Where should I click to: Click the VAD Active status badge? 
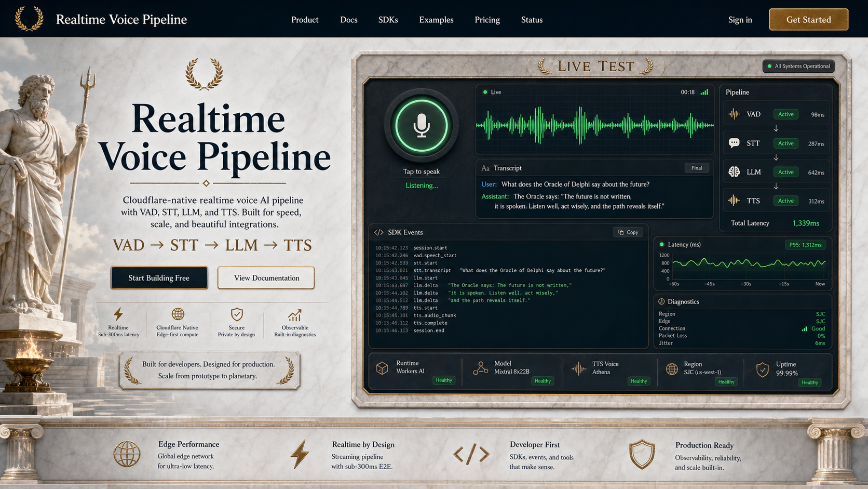pyautogui.click(x=785, y=114)
